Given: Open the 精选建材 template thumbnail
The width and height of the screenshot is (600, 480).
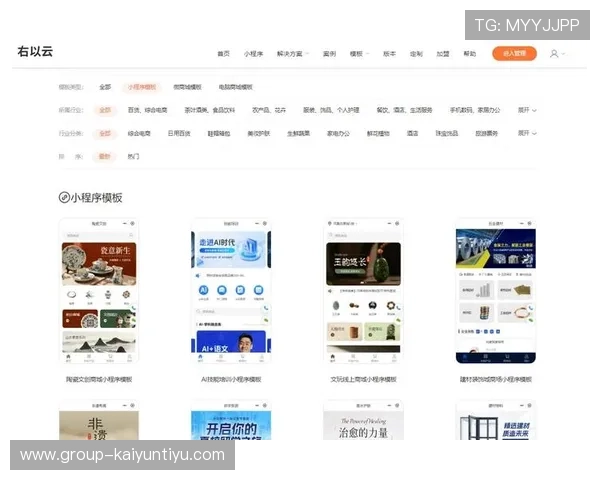Looking at the screenshot, I should pyautogui.click(x=496, y=420).
